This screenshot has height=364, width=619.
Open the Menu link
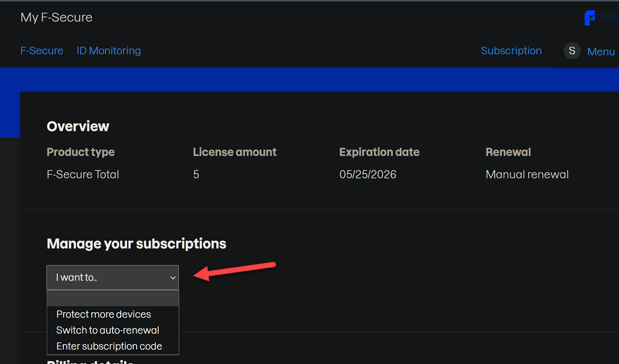click(x=601, y=52)
